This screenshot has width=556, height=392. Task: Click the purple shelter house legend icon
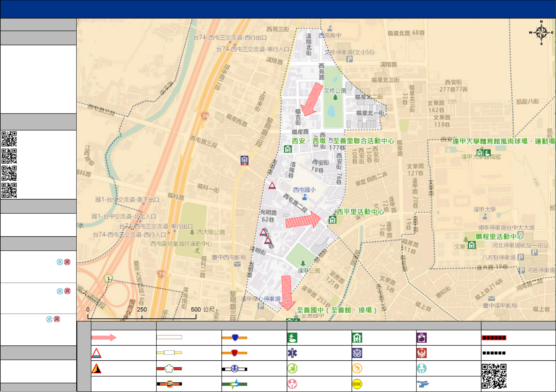tap(422, 338)
